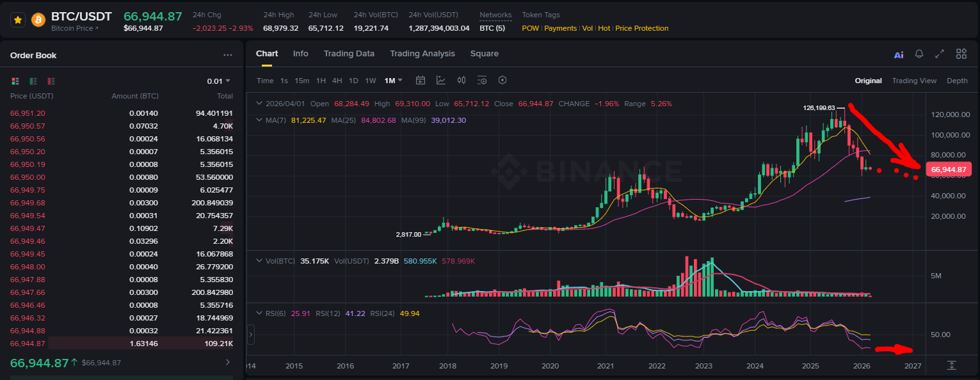Open the technical indicators line-chart icon
The width and height of the screenshot is (980, 380).
click(441, 81)
